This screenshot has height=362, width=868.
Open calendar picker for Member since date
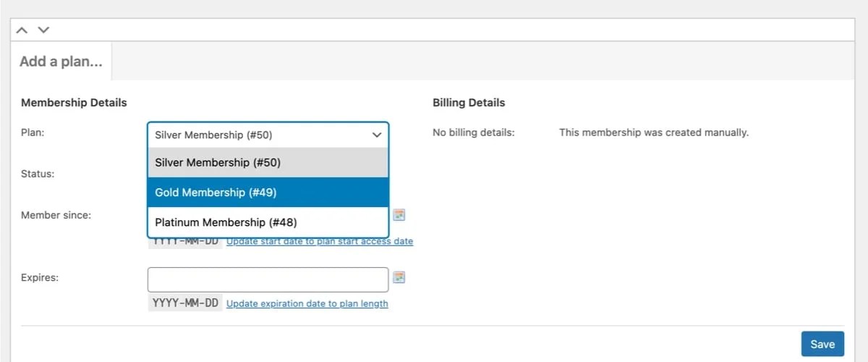[x=399, y=214]
